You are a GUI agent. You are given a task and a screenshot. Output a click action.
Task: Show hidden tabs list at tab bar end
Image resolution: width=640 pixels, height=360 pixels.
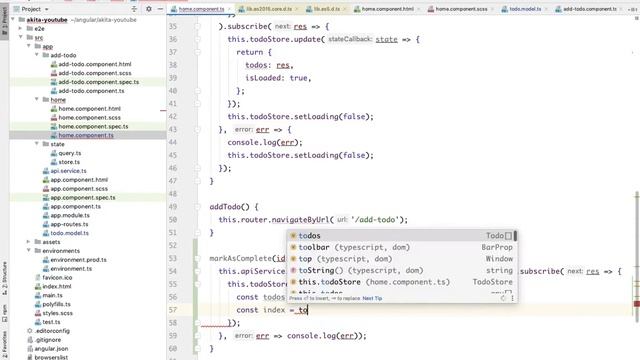(633, 9)
